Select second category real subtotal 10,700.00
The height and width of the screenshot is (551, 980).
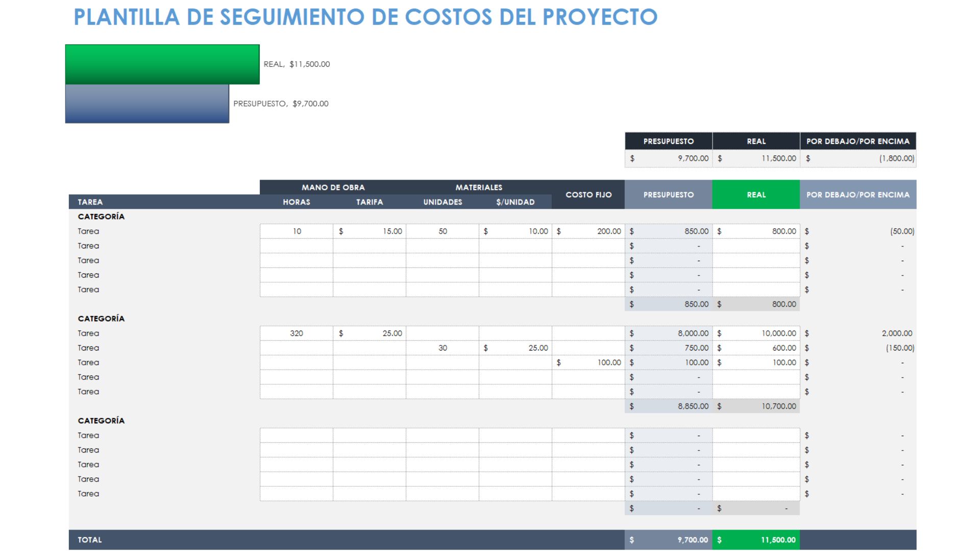click(756, 406)
